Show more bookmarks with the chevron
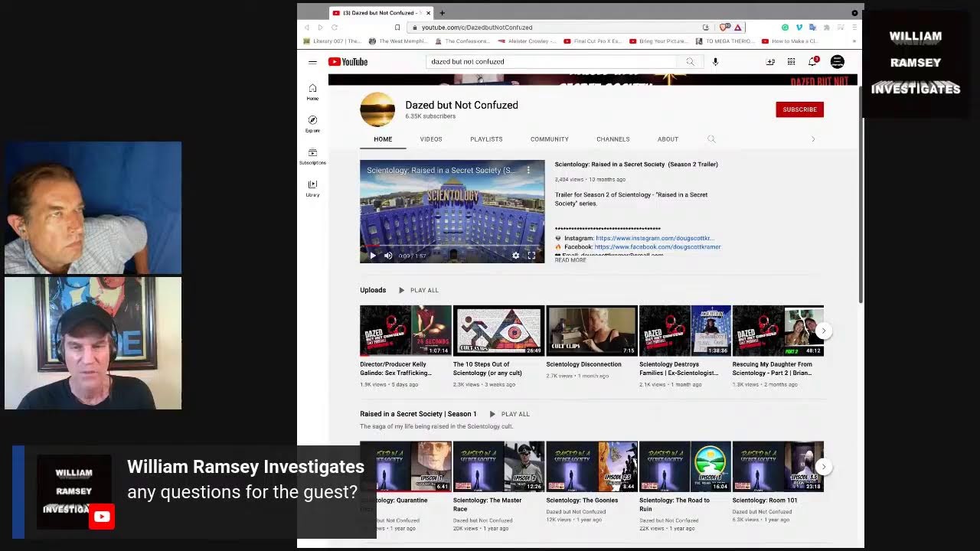 (x=854, y=41)
